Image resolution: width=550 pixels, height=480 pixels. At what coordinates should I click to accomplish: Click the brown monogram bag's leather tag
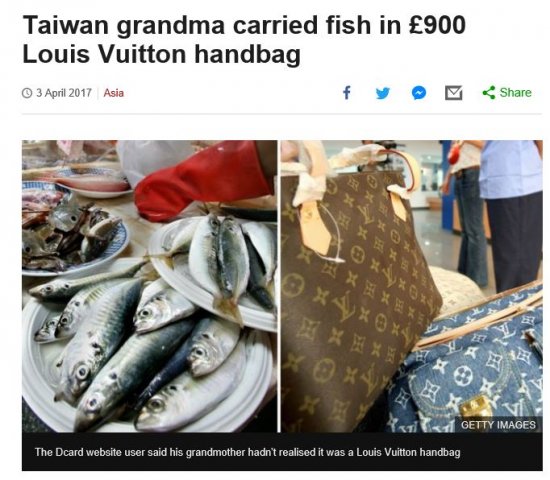coord(315,228)
